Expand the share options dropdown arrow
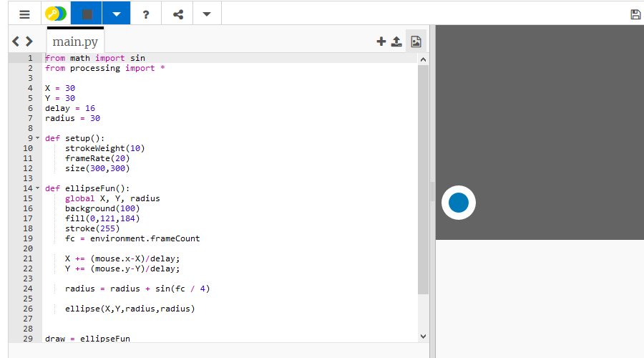The image size is (644, 358). tap(207, 14)
